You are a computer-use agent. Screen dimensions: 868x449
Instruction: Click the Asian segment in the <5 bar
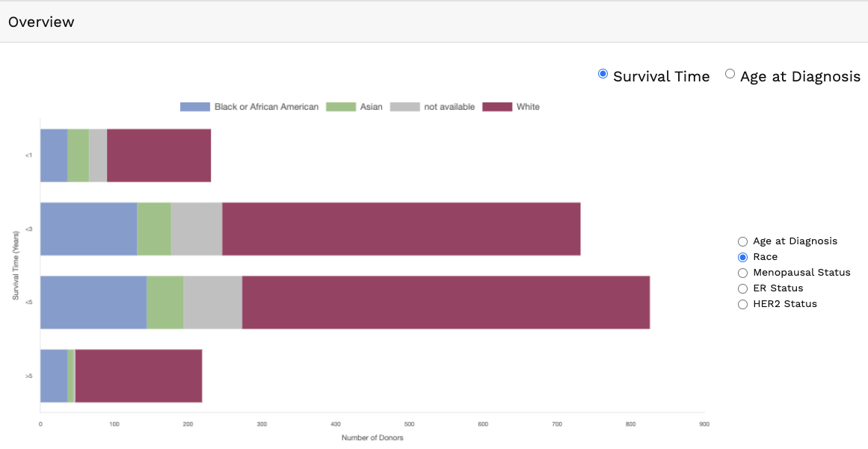[x=164, y=303]
